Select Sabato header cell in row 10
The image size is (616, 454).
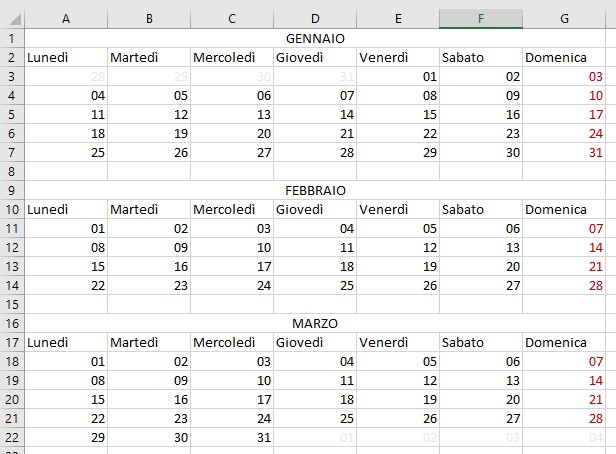tap(481, 209)
